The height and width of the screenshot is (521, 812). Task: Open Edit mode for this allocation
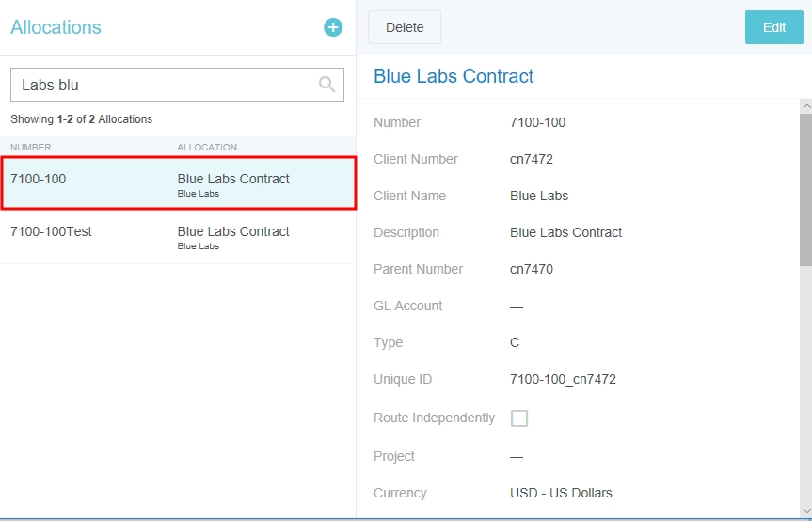(x=773, y=27)
